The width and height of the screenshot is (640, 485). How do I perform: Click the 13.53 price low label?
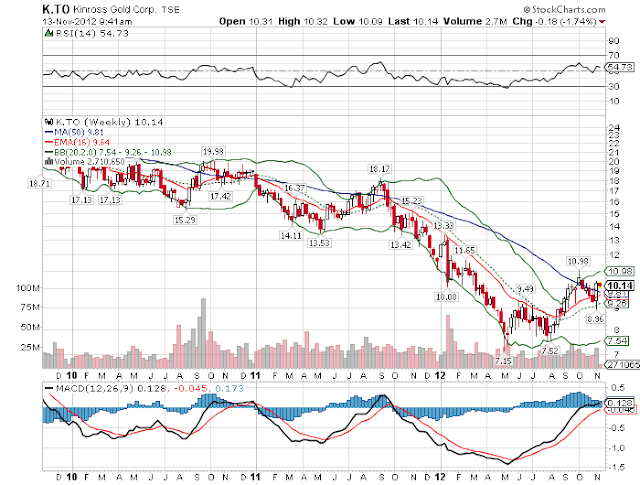(x=319, y=243)
